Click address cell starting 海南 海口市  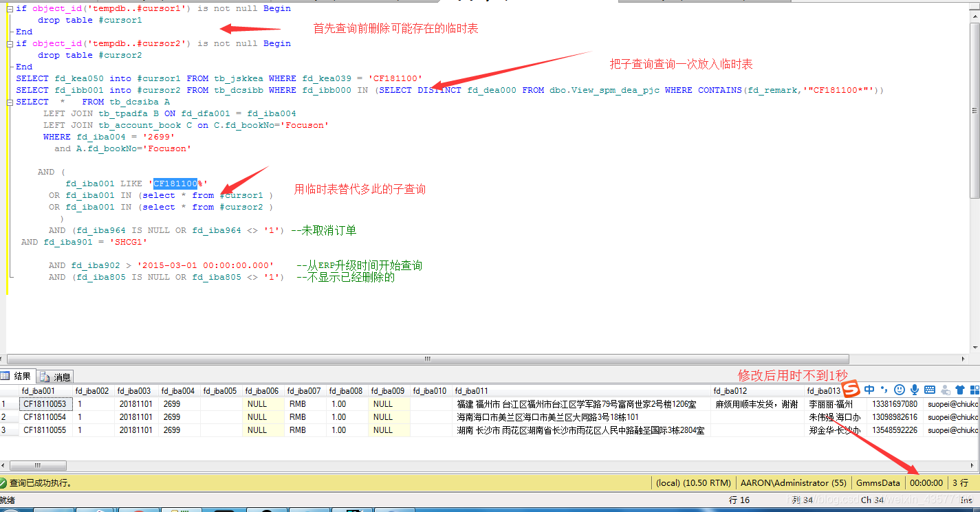[581, 417]
